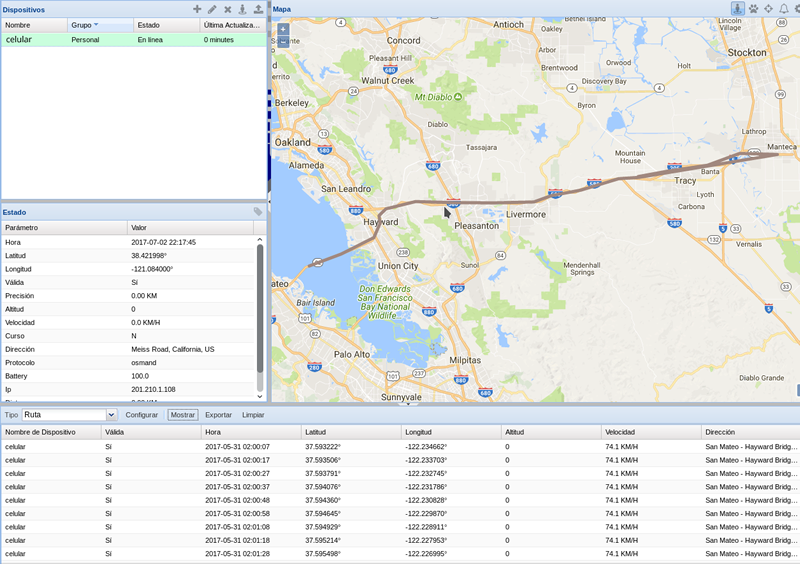Select report row at 2017-05-31 02:00:37
Viewport: 800px width, 564px height.
point(401,487)
